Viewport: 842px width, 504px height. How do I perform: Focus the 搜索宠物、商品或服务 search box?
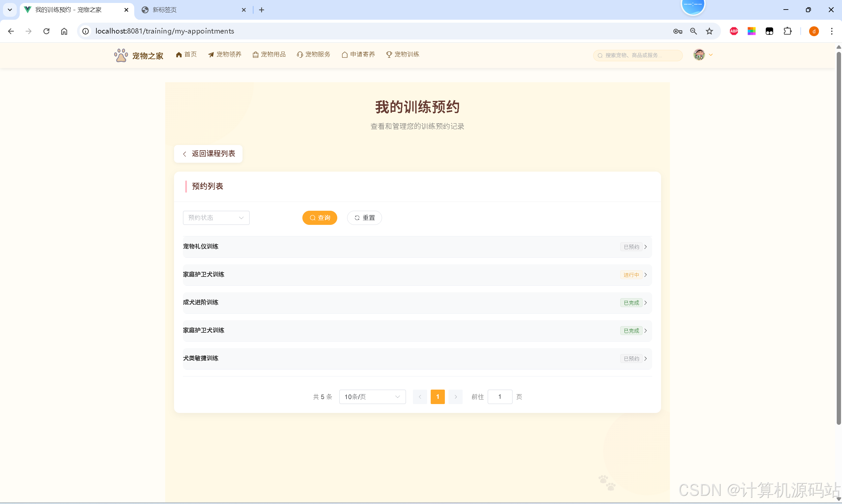[x=638, y=55]
